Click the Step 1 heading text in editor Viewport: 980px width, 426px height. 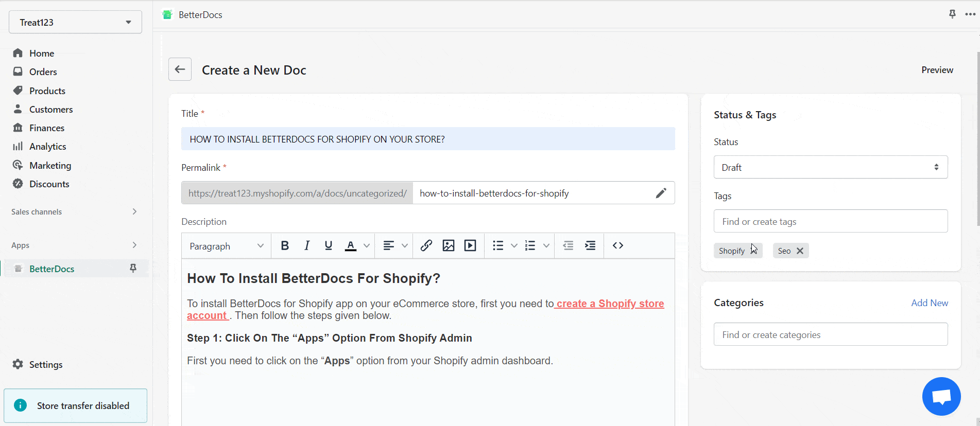330,338
